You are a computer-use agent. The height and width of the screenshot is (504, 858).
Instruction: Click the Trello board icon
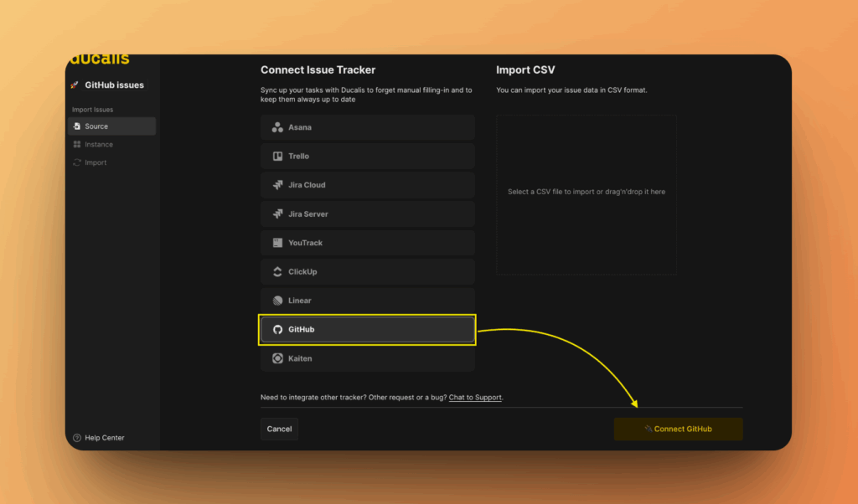click(277, 156)
